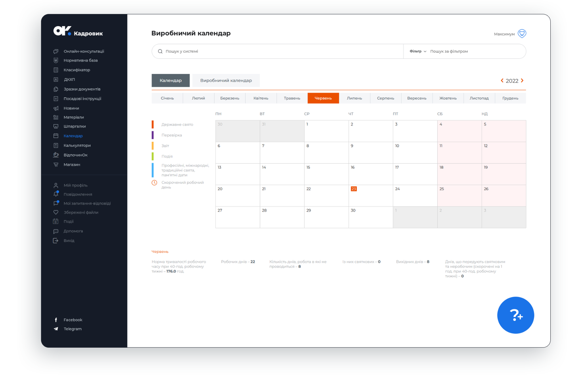Select the Листопад month tab
588x380 pixels.
(x=479, y=98)
